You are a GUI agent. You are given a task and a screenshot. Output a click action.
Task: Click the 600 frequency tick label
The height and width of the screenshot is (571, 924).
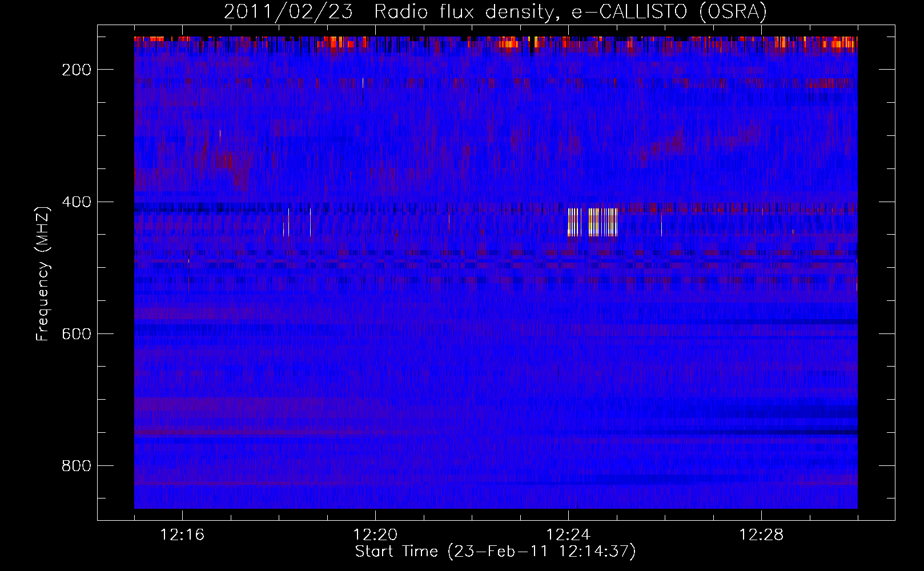(77, 334)
